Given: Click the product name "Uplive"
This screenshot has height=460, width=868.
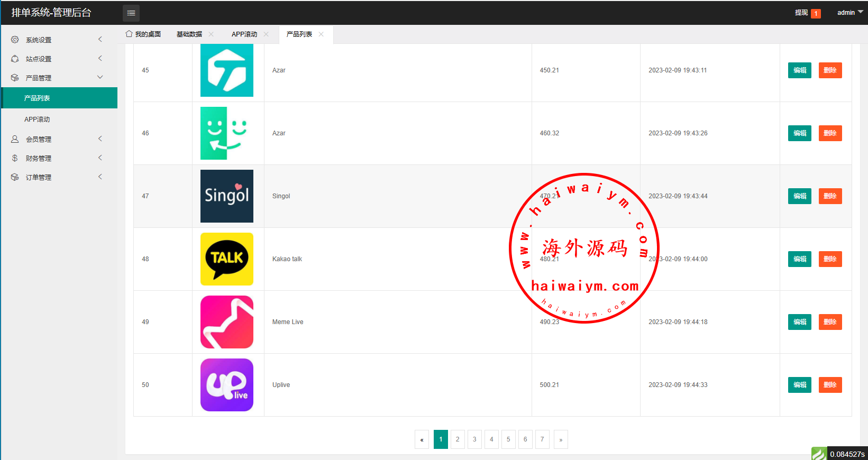Looking at the screenshot, I should (x=281, y=385).
